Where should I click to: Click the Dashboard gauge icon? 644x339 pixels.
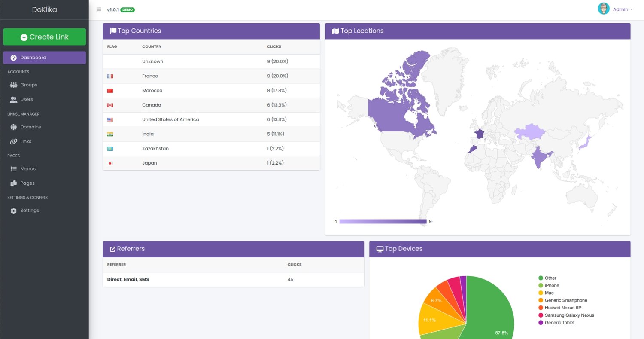(x=13, y=58)
